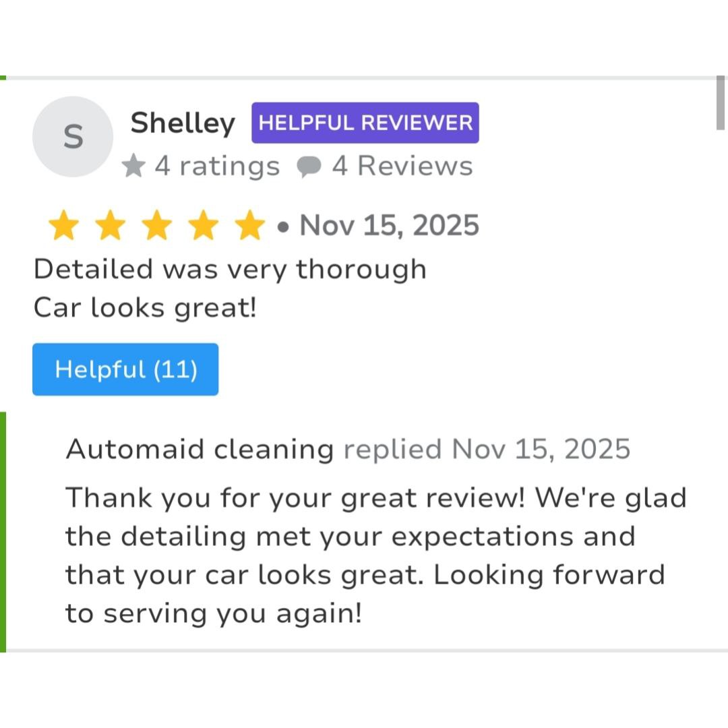Click the owner reply thank you message
728x728 pixels.
(376, 555)
